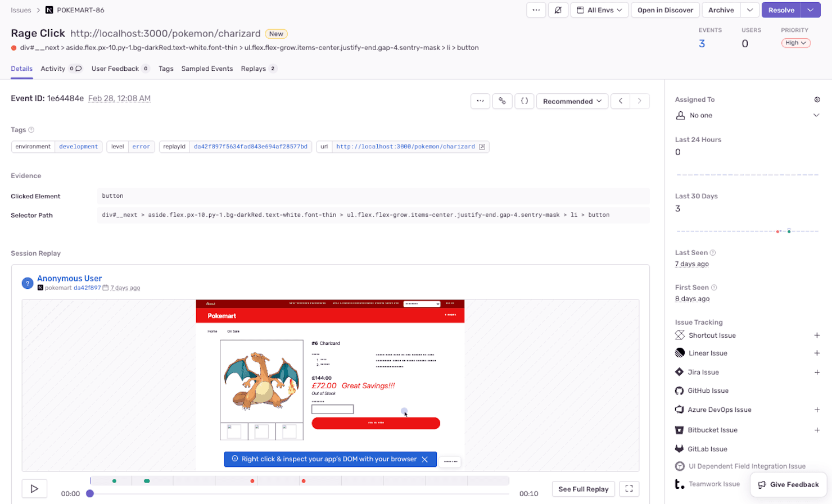Image resolution: width=832 pixels, height=504 pixels.
Task: Expand the Recommended event dropdown
Action: (572, 101)
